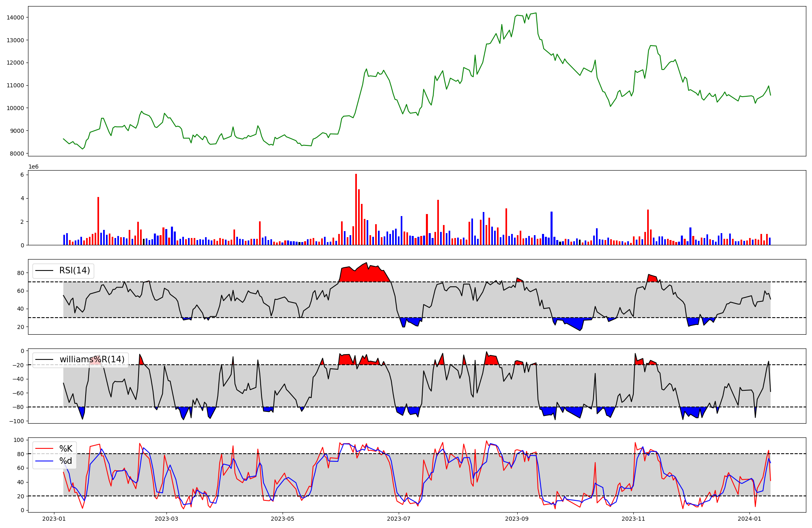Click the 9000 price axis label
The height and width of the screenshot is (528, 812).
tap(17, 131)
